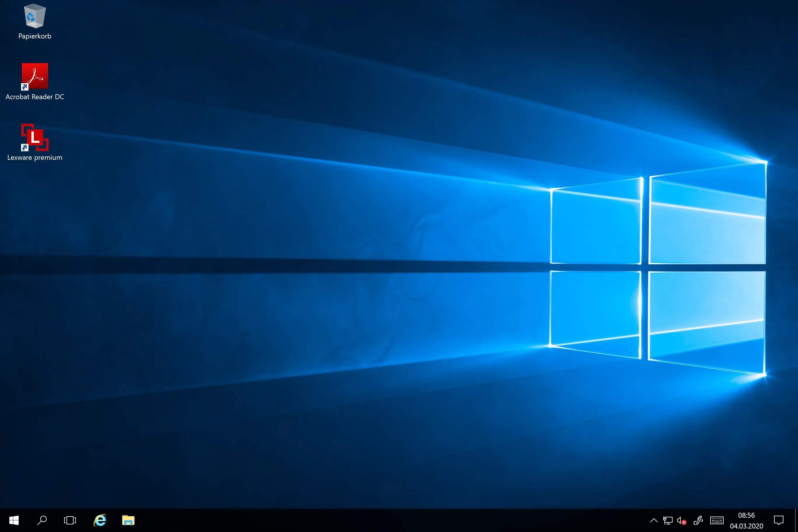This screenshot has width=798, height=532.
Task: Launch Internet Explorer from the taskbar
Action: click(x=100, y=520)
